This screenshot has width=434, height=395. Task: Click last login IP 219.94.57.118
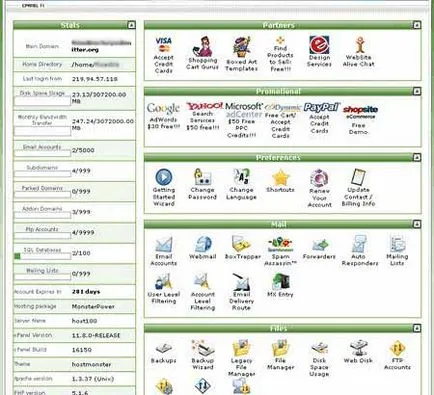pyautogui.click(x=95, y=79)
